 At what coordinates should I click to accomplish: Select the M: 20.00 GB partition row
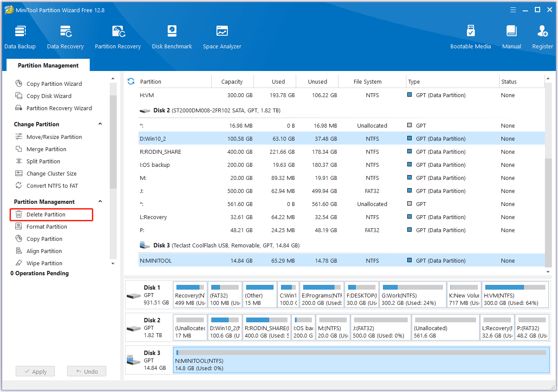341,178
